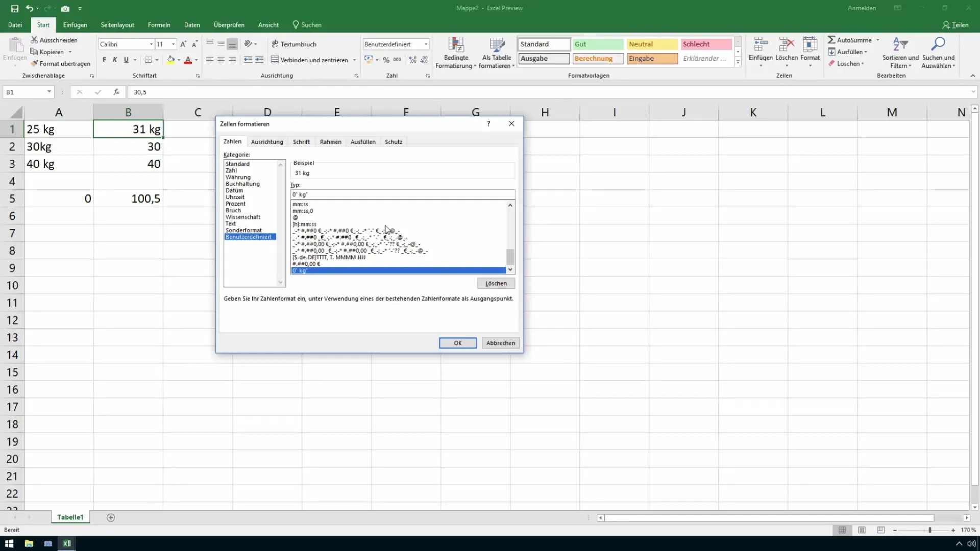Image resolution: width=980 pixels, height=551 pixels.
Task: Select the #.##0,00 € format entry
Action: [x=398, y=264]
